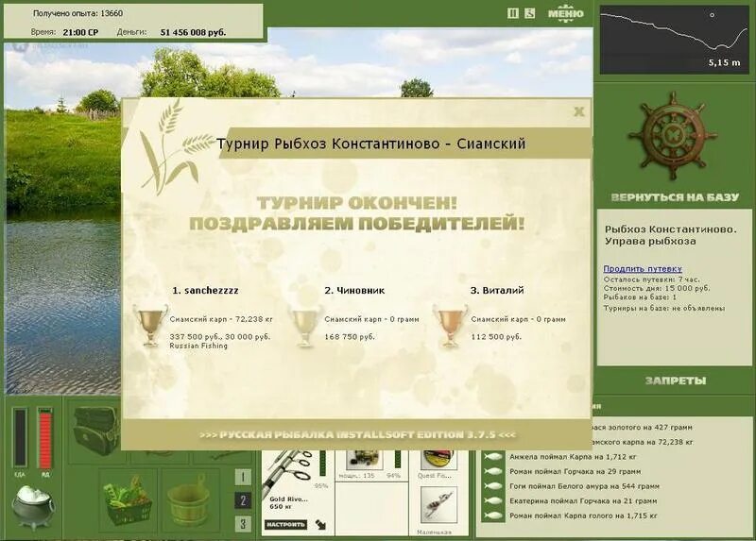Click the bronze trophy for Виталий
The width and height of the screenshot is (756, 541).
pyautogui.click(x=450, y=324)
